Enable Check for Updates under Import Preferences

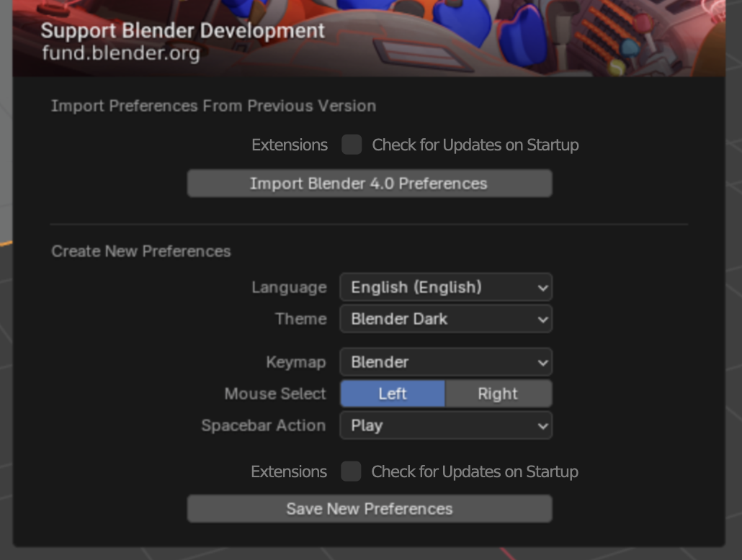coord(352,145)
